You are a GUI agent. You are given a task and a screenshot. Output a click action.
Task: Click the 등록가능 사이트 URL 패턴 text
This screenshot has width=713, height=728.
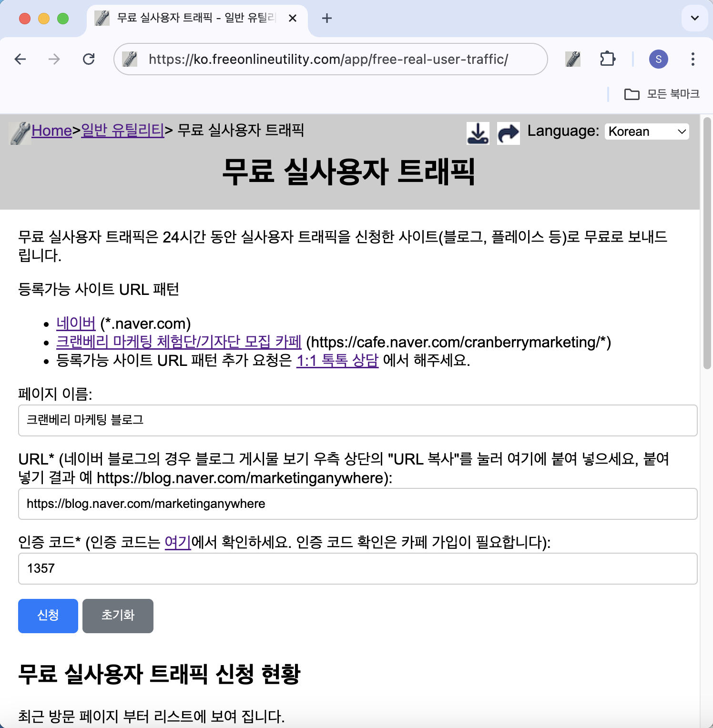[99, 289]
